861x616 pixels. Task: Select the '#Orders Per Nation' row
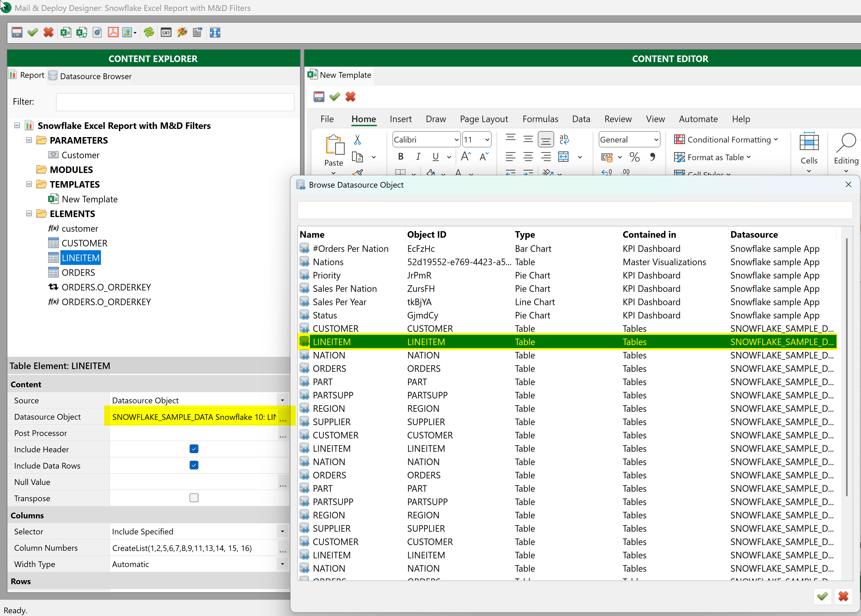[x=567, y=249]
